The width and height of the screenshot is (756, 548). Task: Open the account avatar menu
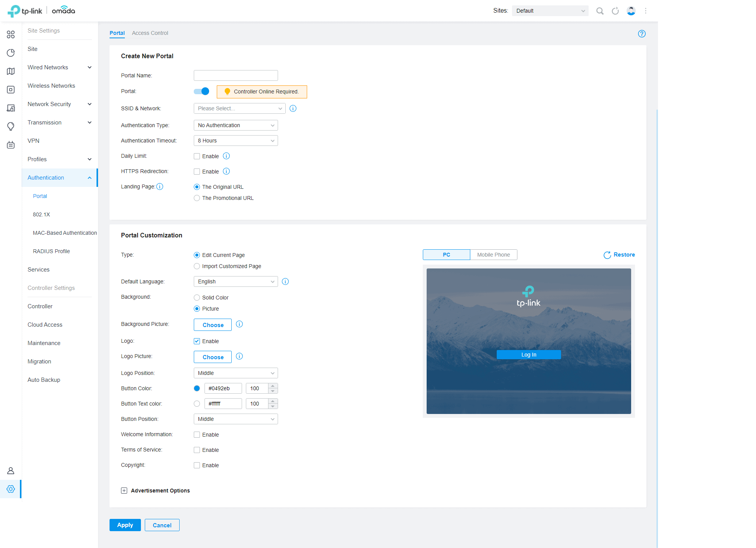click(x=631, y=11)
